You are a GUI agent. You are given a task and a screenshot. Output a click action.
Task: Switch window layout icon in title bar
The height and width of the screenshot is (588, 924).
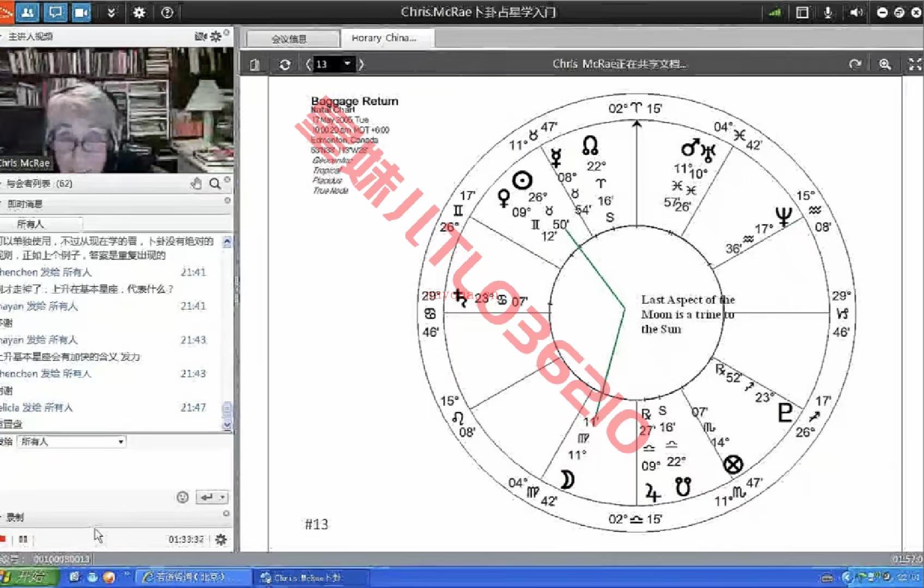802,12
